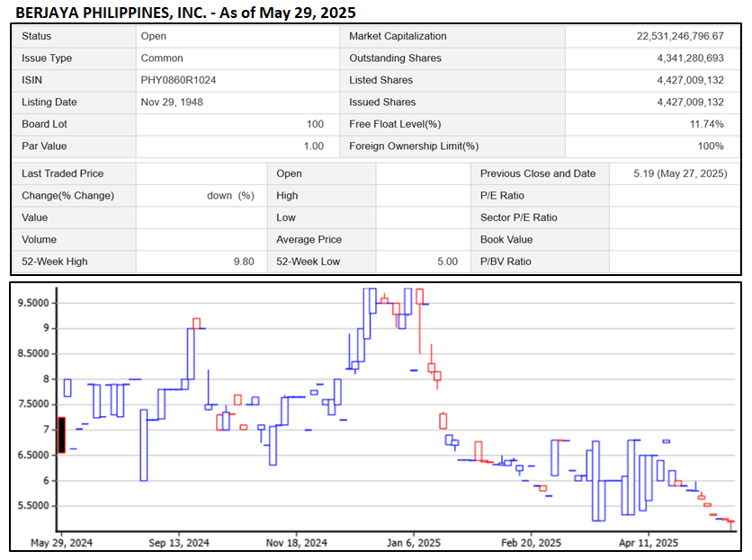
Task: Select the 52-week high value "9.80"
Action: point(244,262)
